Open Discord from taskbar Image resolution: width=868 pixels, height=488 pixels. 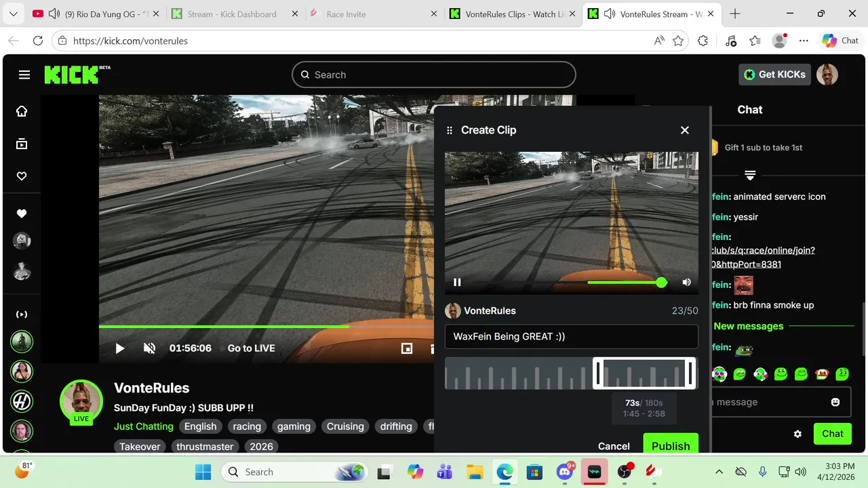565,472
